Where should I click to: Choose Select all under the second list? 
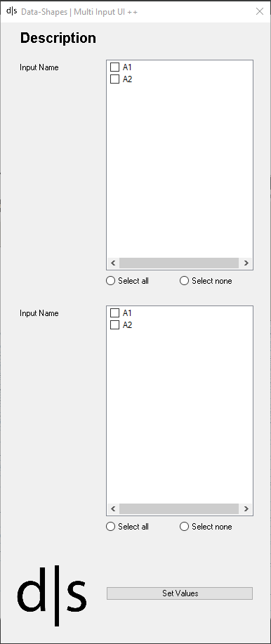coord(110,526)
